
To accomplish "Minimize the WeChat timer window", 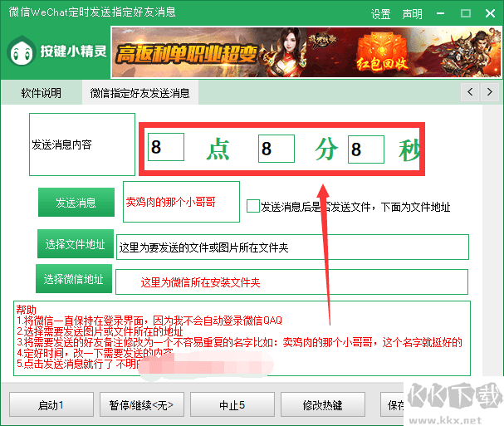I will [440, 13].
